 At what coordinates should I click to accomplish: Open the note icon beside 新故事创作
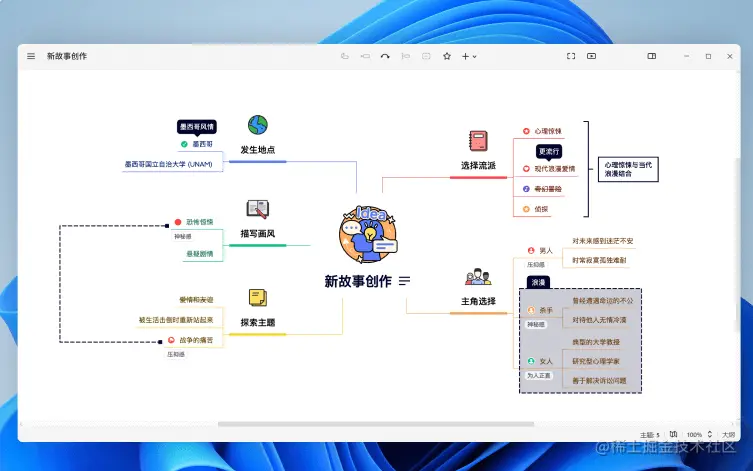404,281
